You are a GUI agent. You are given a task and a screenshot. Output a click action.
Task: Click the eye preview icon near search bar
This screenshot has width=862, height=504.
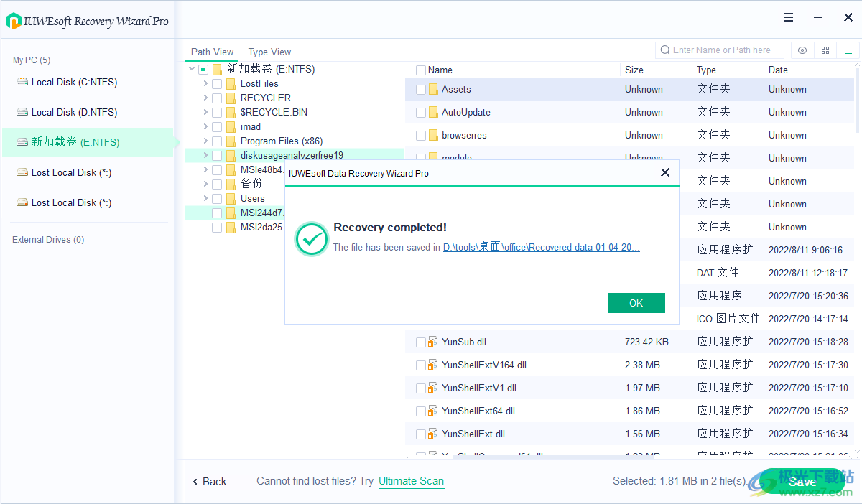(x=802, y=50)
